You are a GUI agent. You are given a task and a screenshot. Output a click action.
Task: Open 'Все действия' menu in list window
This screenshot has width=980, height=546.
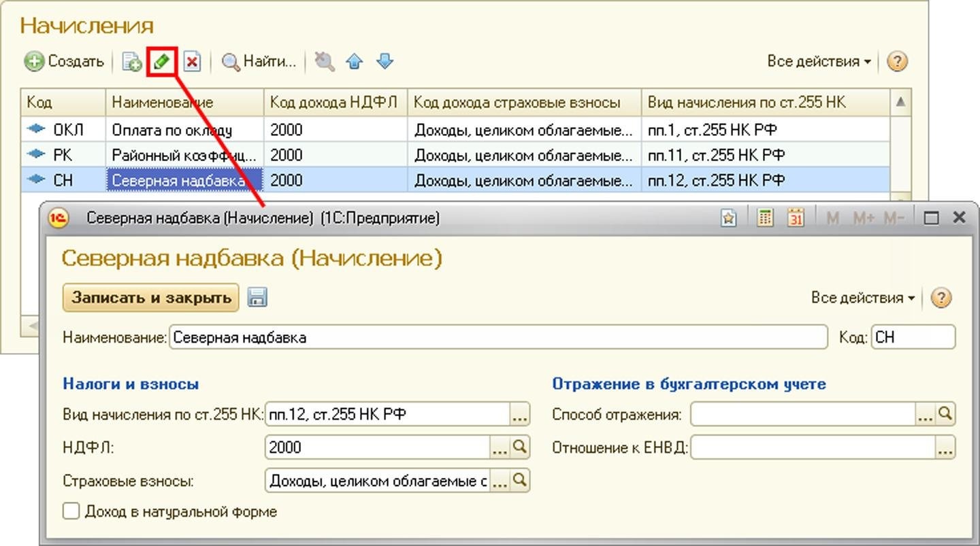coord(819,62)
